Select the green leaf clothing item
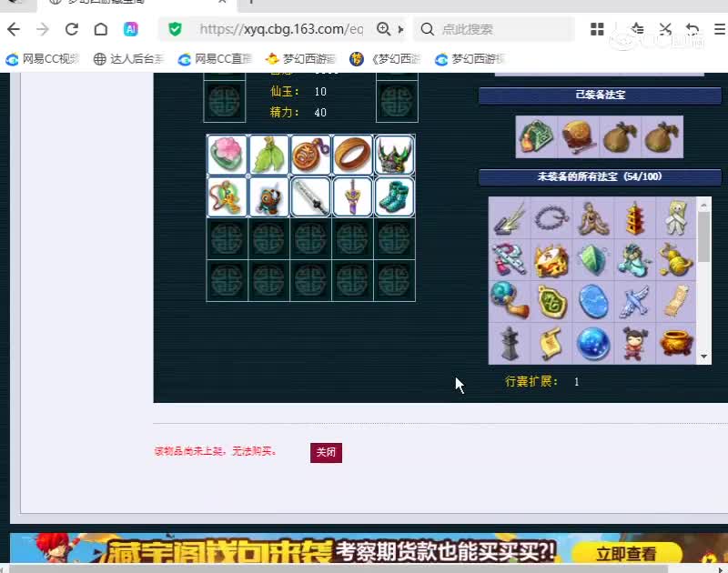The width and height of the screenshot is (728, 573). pyautogui.click(x=268, y=155)
